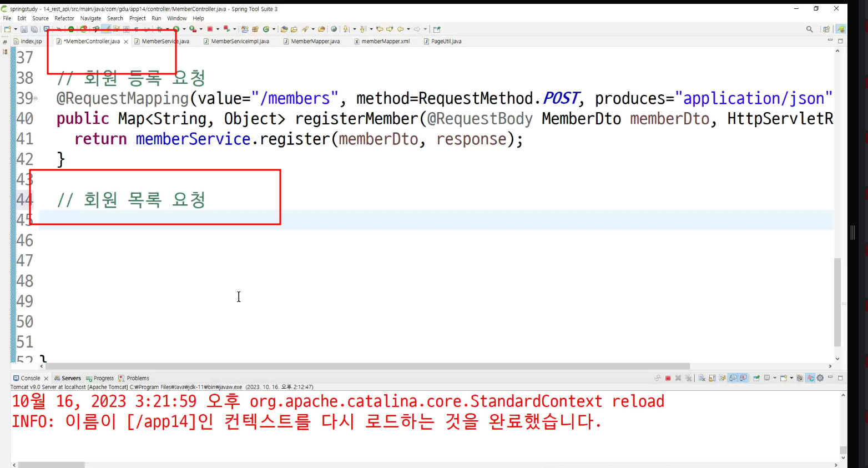Viewport: 868px width, 468px height.
Task: Click the Search flashlight toolbar icon
Action: 305,29
